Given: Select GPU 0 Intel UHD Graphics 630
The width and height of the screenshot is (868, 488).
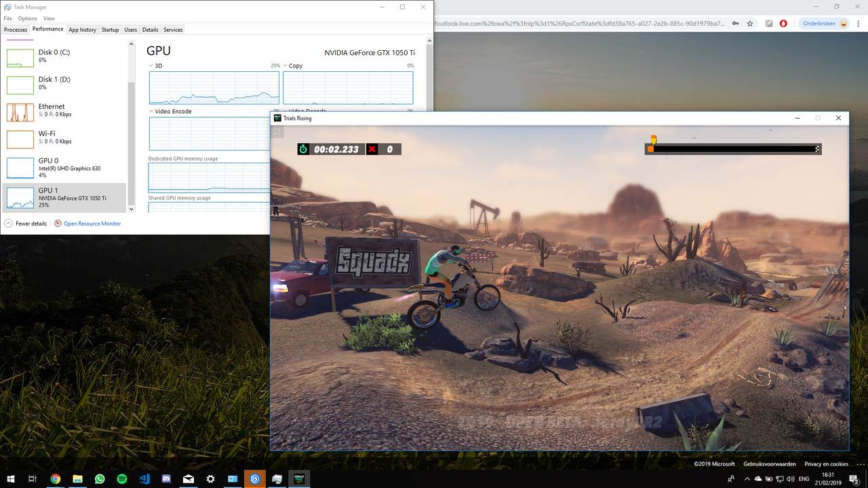Looking at the screenshot, I should 64,169.
